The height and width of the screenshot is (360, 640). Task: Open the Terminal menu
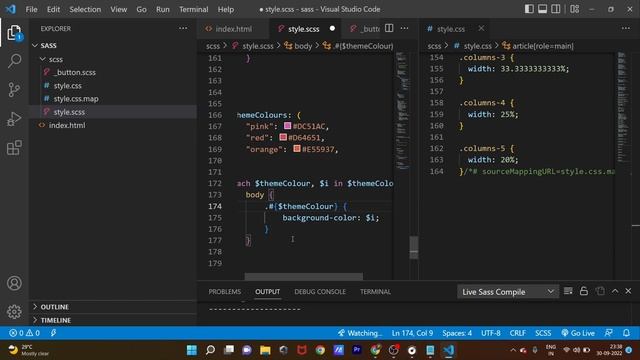[193, 9]
